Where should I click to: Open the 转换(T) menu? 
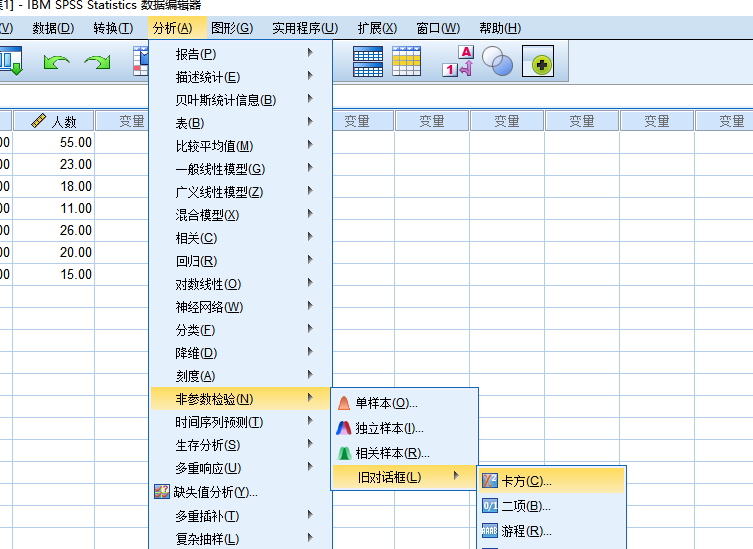(113, 28)
